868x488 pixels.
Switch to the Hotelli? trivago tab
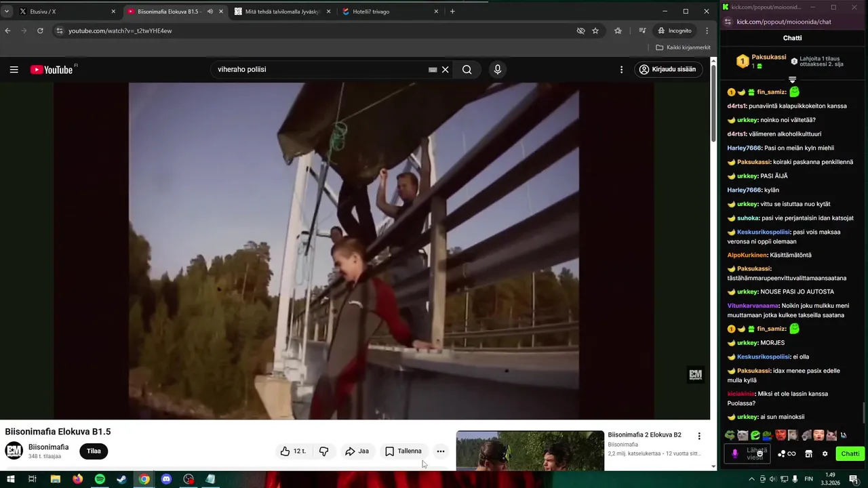(390, 12)
